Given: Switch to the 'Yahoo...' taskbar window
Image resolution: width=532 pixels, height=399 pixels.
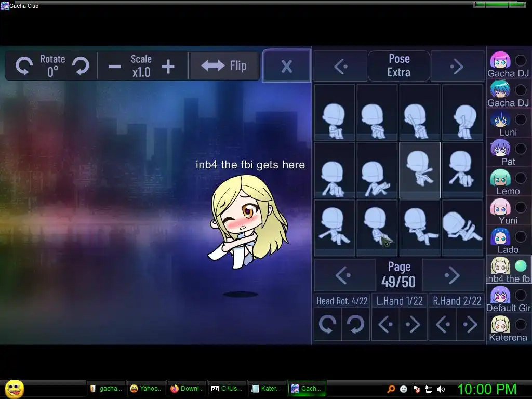Looking at the screenshot, I should (146, 389).
